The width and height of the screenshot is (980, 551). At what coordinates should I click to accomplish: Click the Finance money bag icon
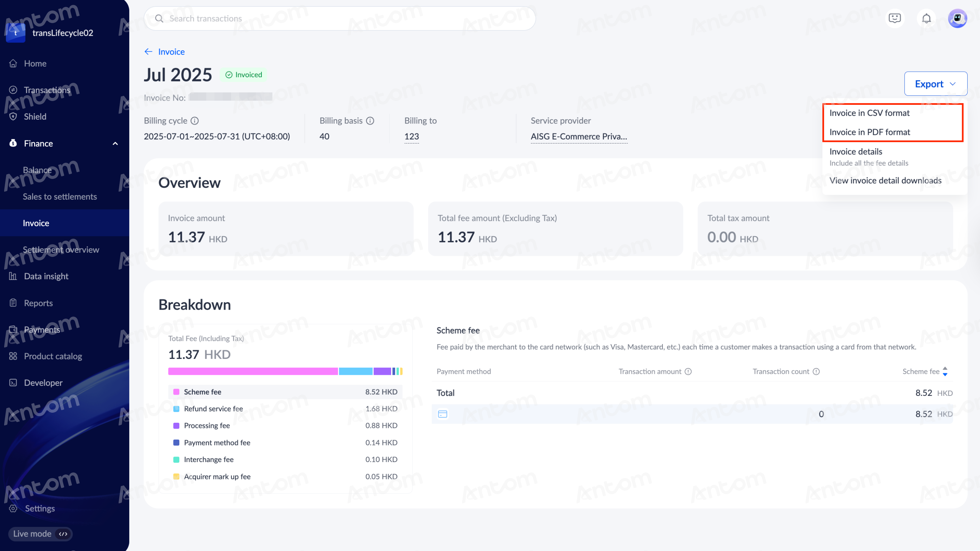pyautogui.click(x=13, y=143)
